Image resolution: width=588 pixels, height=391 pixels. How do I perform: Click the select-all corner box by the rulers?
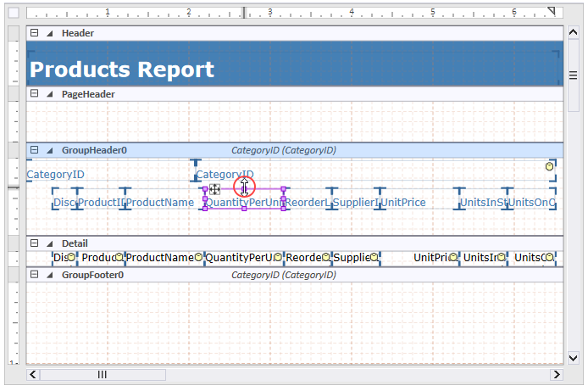click(x=14, y=13)
